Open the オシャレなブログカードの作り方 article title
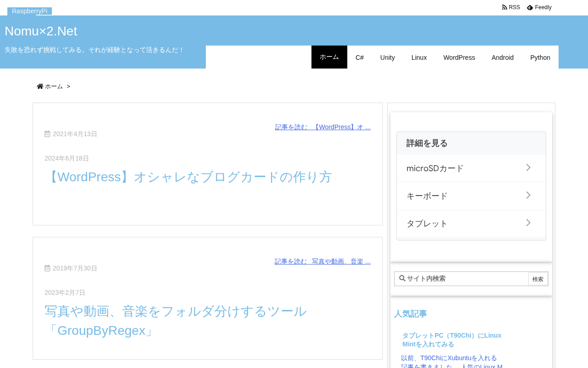Screen dimensions: 588x368 [x=188, y=177]
